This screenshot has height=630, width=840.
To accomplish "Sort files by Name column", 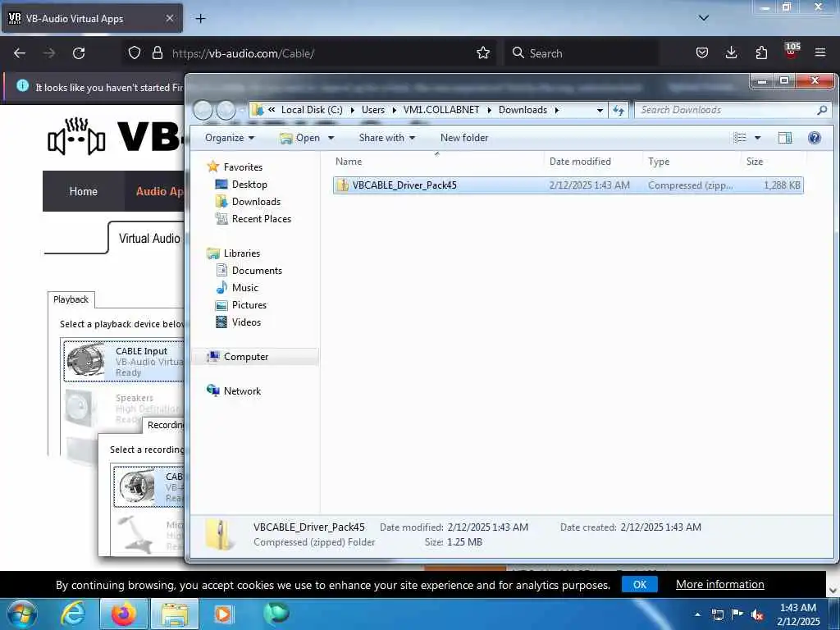I will [436, 162].
